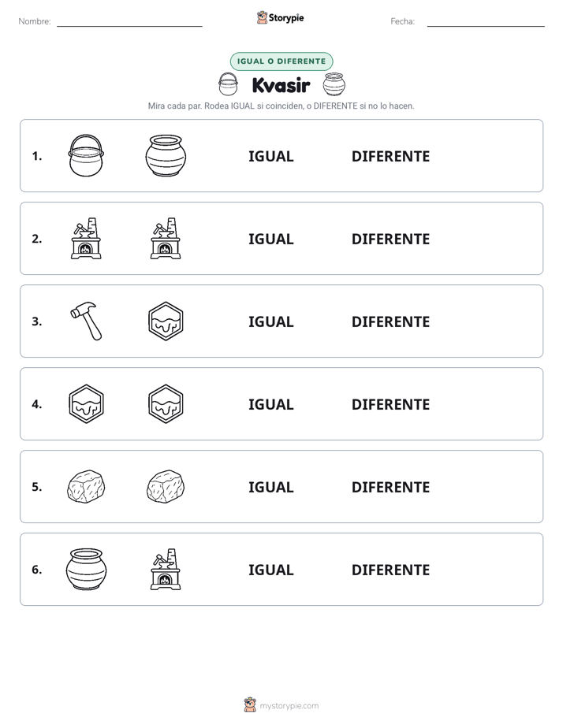Viewport: 563px width, 728px height.
Task: Click the Storypie logo at top
Action: pos(281,17)
